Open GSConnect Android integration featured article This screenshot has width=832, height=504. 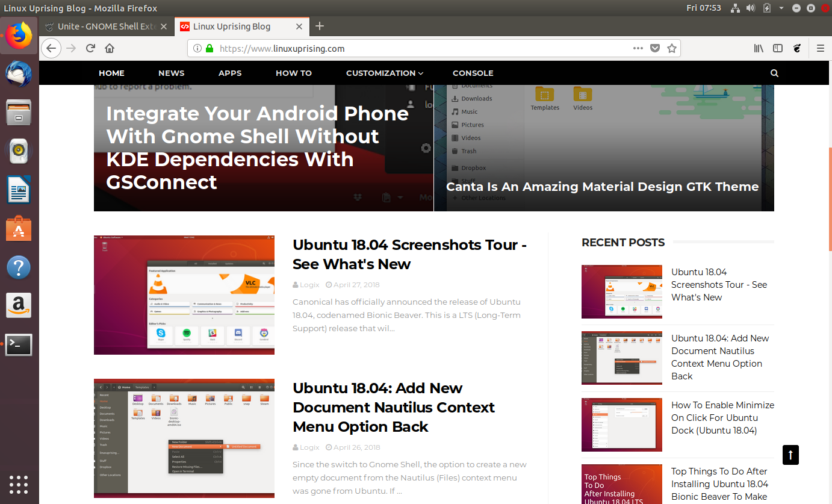(x=258, y=148)
